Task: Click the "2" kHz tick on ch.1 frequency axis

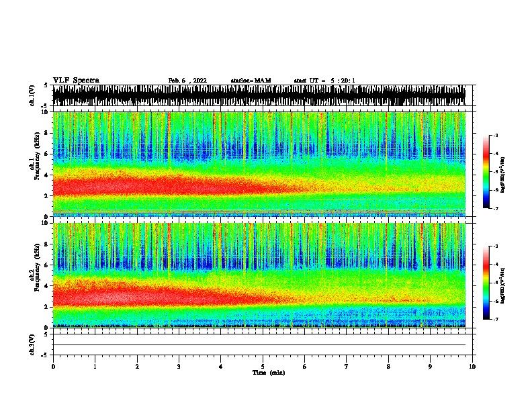Action: (x=47, y=195)
